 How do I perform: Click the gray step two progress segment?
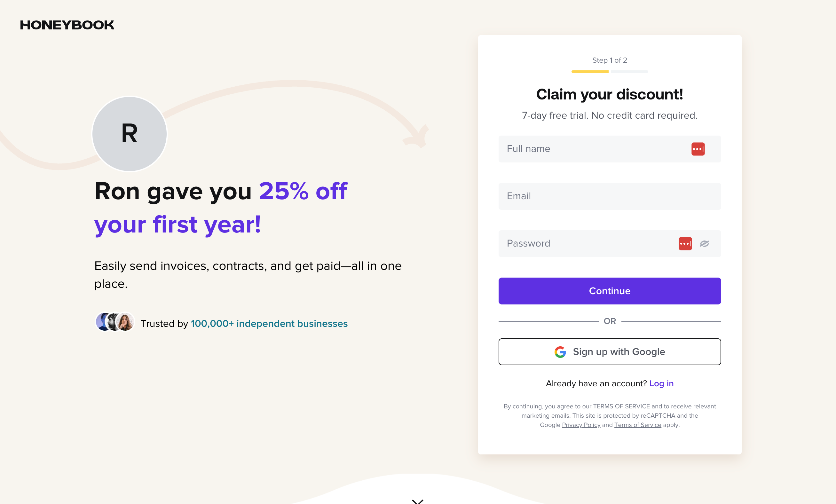[629, 72]
